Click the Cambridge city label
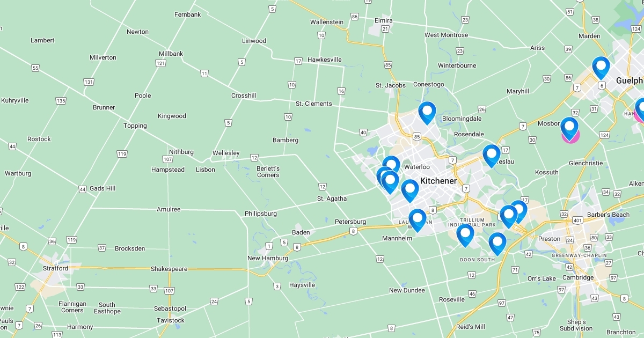 pos(578,277)
